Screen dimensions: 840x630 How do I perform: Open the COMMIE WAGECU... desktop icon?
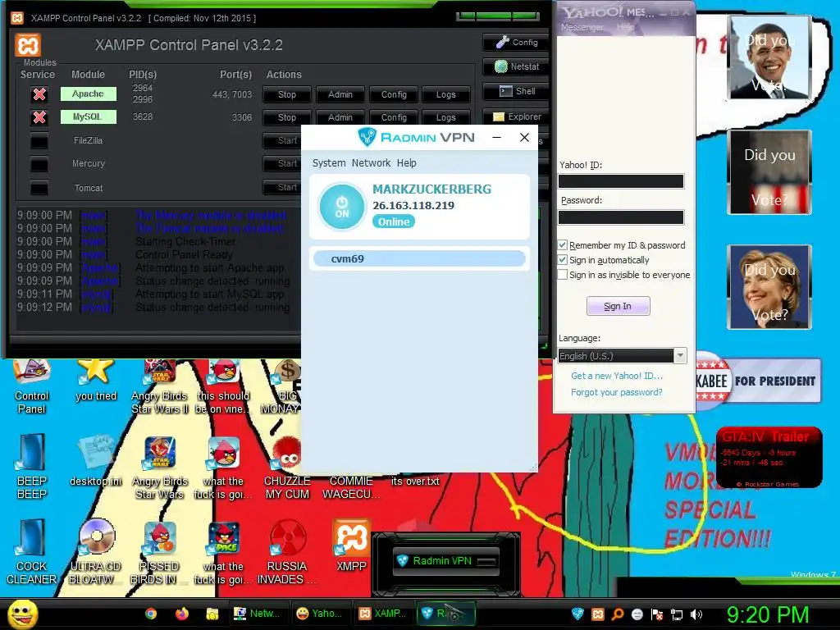pos(351,487)
